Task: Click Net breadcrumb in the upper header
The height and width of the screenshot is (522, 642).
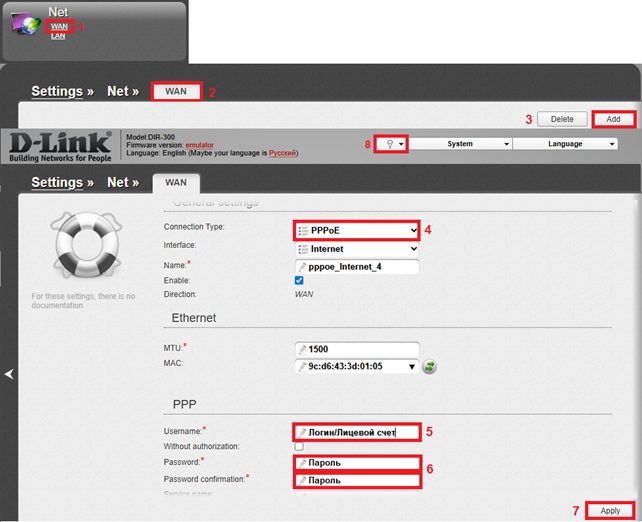Action: point(118,91)
